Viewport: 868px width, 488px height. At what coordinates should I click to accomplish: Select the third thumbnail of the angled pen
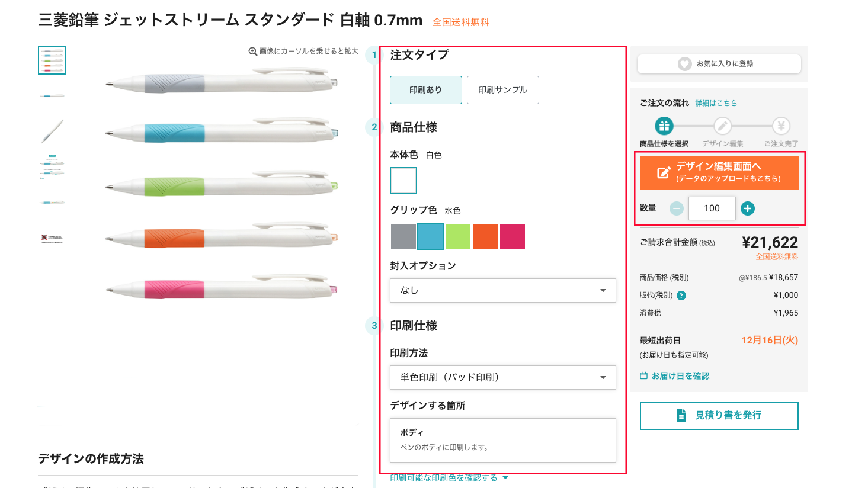pos(52,131)
